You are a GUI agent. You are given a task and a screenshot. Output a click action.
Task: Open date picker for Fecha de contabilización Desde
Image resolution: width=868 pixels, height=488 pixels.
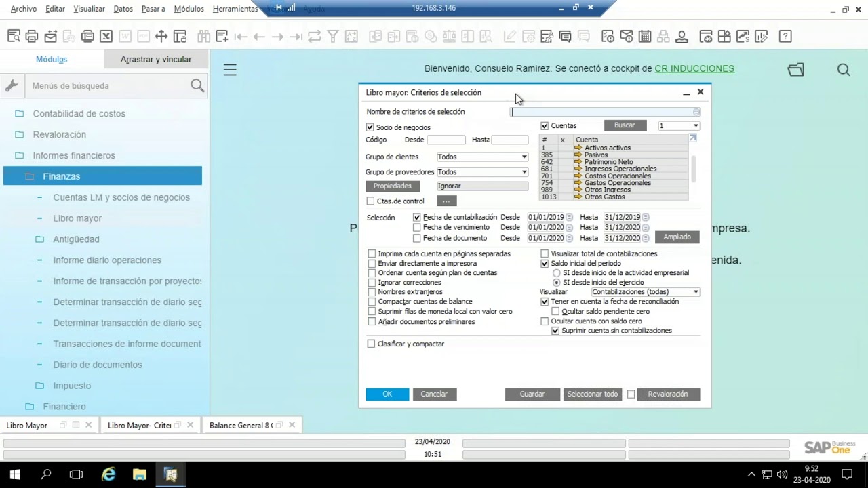click(570, 218)
